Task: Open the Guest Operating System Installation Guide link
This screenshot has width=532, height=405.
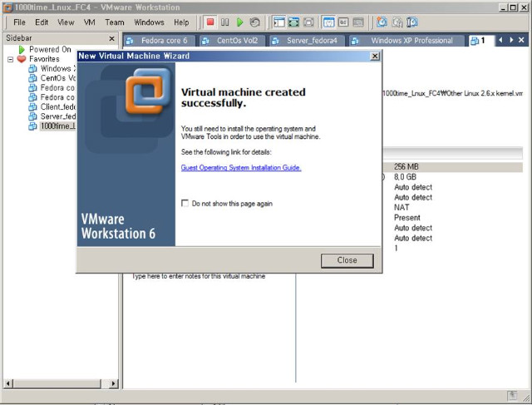Action: (241, 168)
